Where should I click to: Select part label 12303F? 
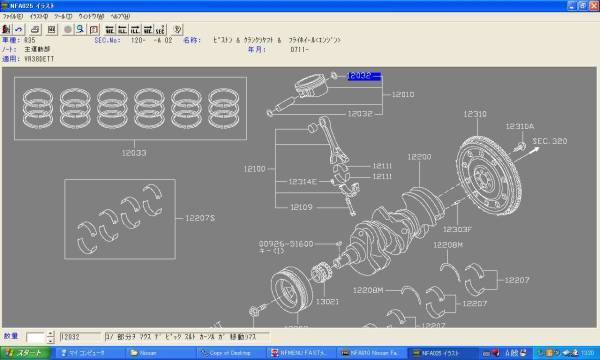click(x=457, y=229)
